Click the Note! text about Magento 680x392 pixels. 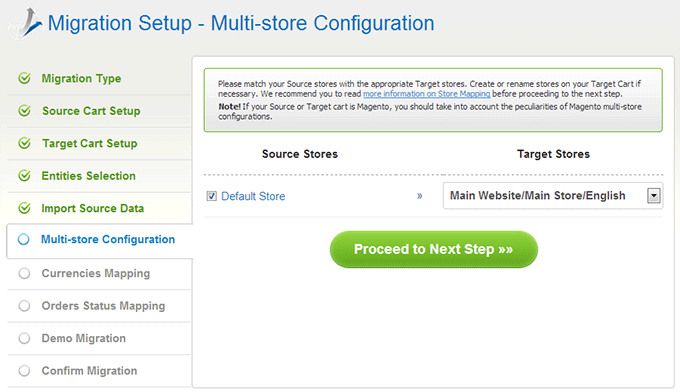(430, 111)
